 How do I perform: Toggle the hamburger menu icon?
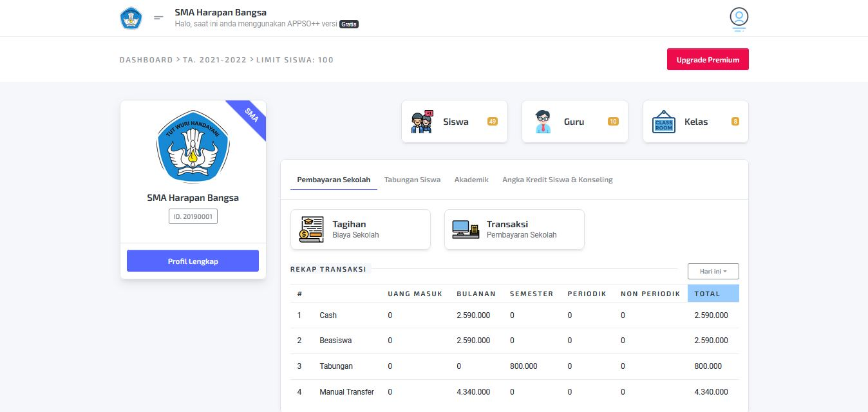tap(158, 17)
